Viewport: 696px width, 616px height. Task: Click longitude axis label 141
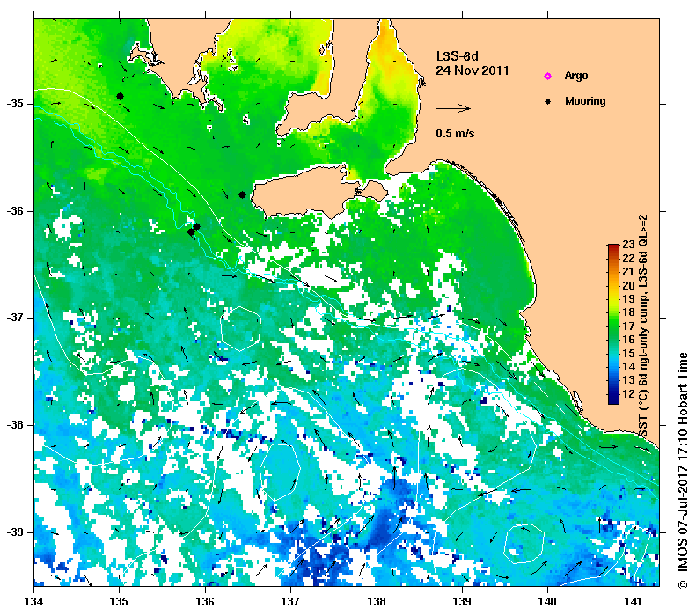pyautogui.click(x=634, y=602)
